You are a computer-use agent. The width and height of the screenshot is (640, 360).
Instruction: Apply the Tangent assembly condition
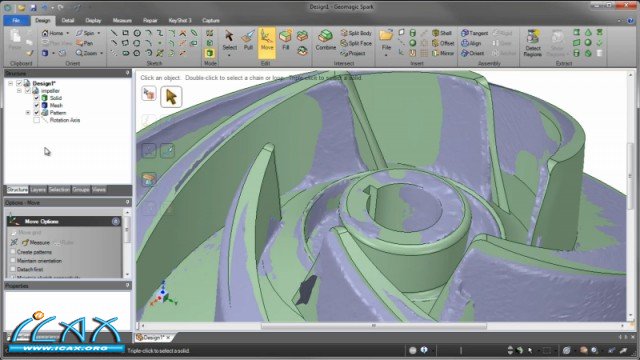[474, 33]
